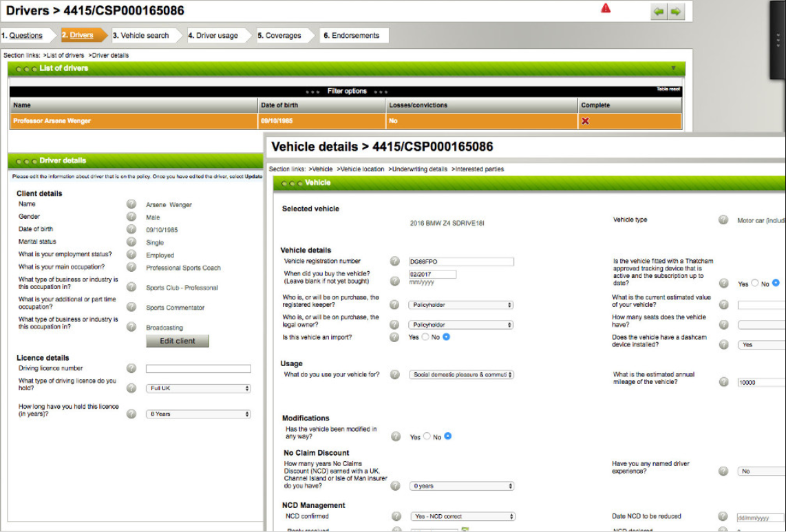Select Yes for vehicle modifications question
The height and width of the screenshot is (532, 786).
tap(426, 436)
